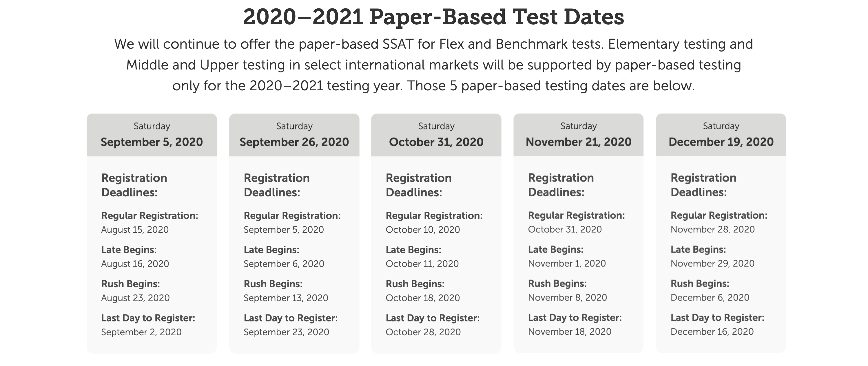The height and width of the screenshot is (366, 868).
Task: Click the 2020–2021 Paper-Based Test Dates heading
Action: 434,17
